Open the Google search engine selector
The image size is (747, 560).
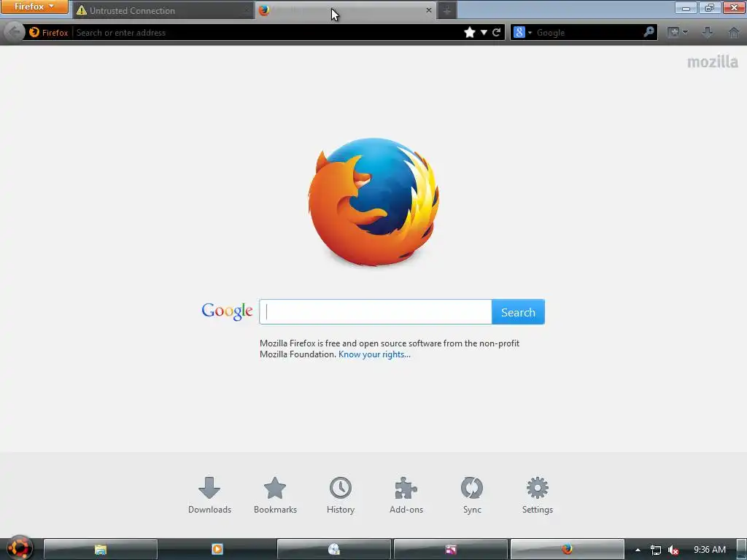tap(522, 32)
